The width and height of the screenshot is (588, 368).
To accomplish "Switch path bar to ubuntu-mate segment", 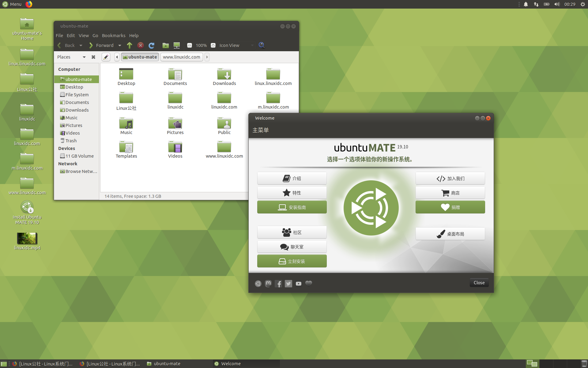I will [140, 57].
